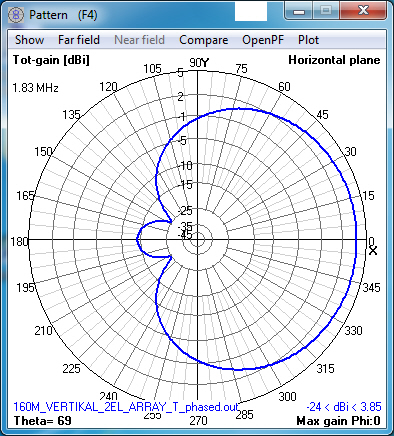
Task: Click the 160M_VERTIKAL_2EL_ARRAY_T_phased.out filename
Action: 126,407
